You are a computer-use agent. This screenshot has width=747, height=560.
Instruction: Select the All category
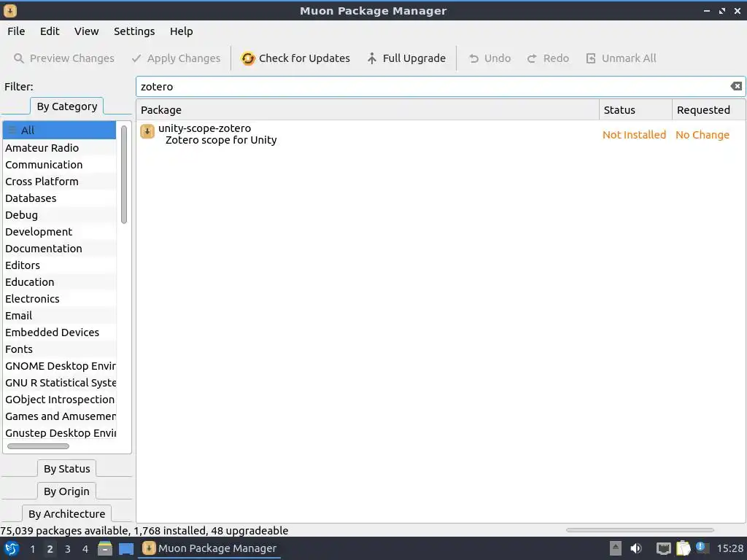[x=60, y=130]
